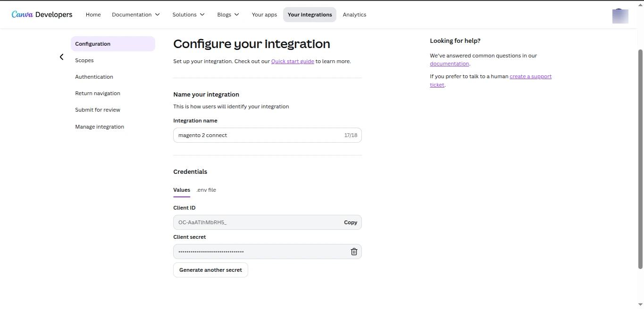Click the page vertical scrollbar
Screen dimensions: 644x309
640,159
